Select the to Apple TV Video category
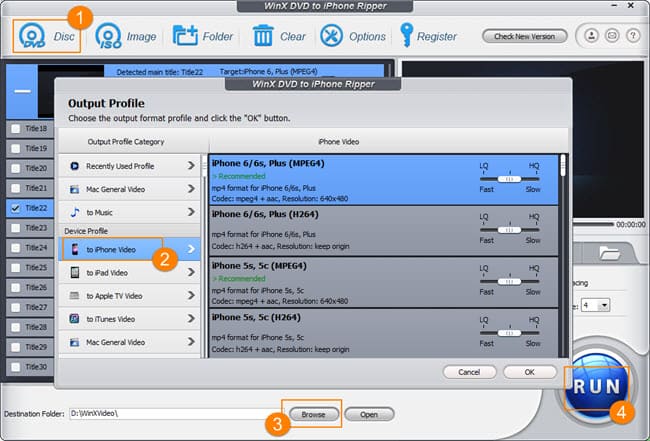 (129, 296)
